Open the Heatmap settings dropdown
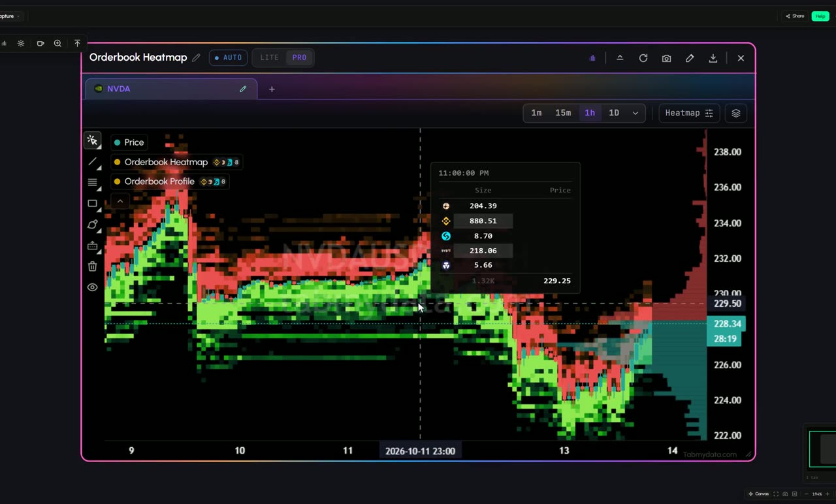The width and height of the screenshot is (836, 504). pos(689,113)
